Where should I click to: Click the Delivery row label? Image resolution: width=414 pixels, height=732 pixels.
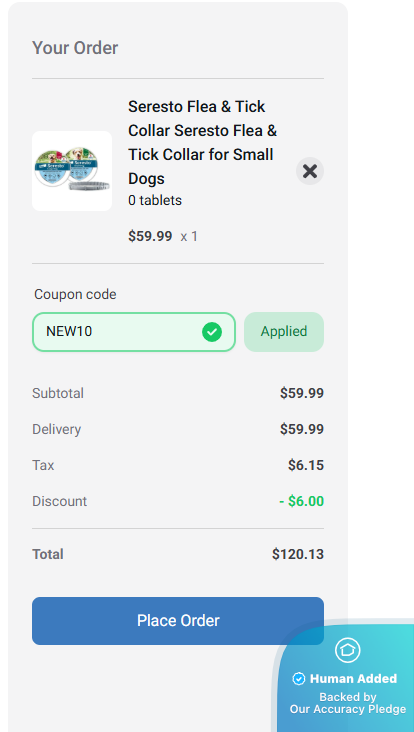(56, 429)
